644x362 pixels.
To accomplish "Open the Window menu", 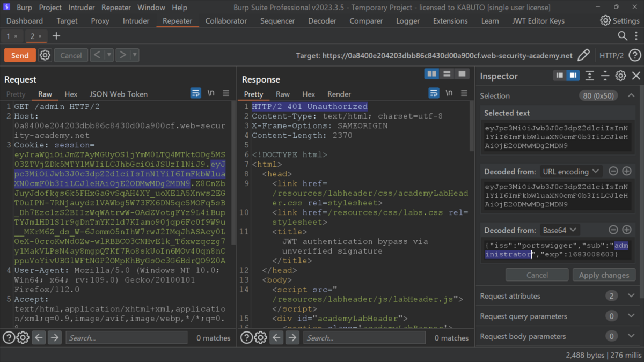I will pos(151,8).
